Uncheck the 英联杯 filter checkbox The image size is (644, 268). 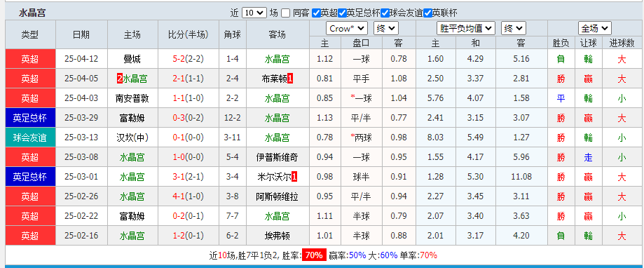427,13
